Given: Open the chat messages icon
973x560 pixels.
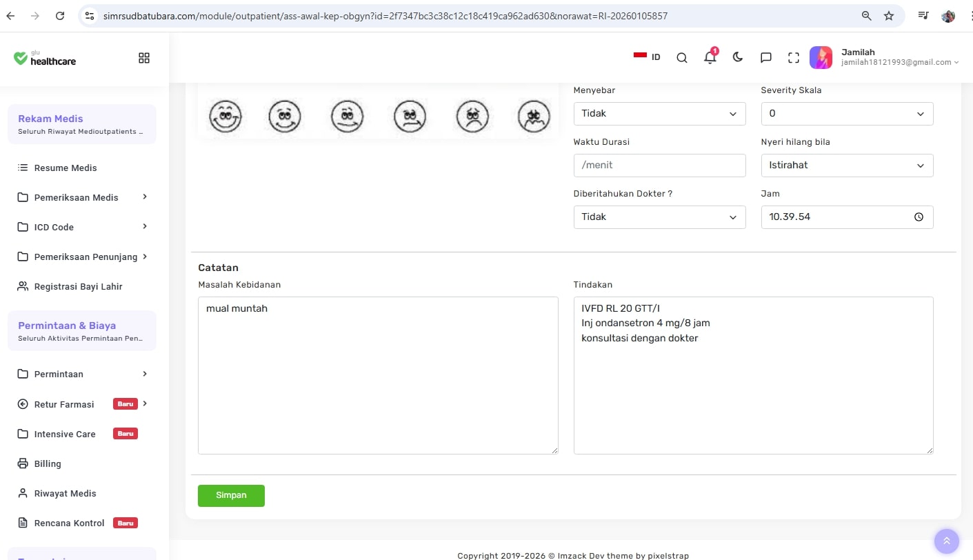Looking at the screenshot, I should click(x=765, y=58).
